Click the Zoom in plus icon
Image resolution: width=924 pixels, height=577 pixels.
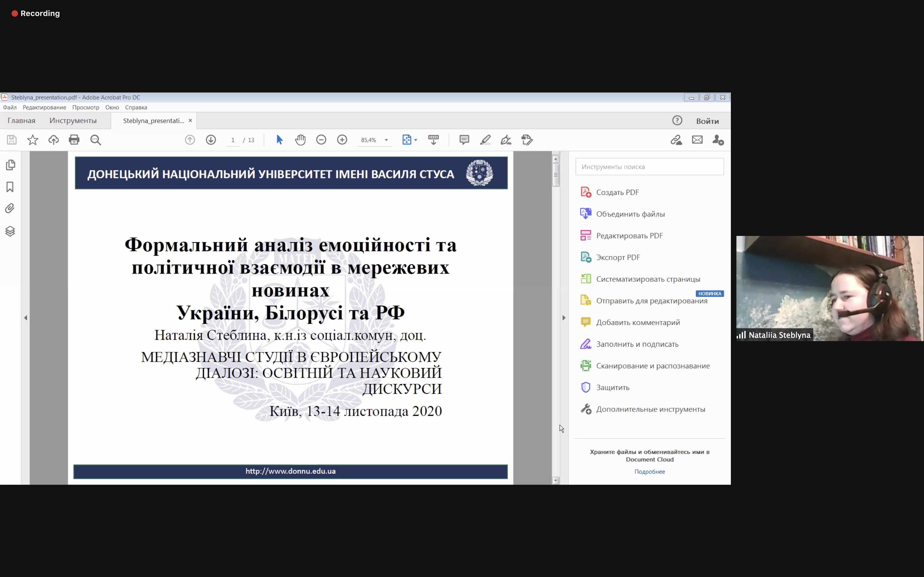pos(342,140)
